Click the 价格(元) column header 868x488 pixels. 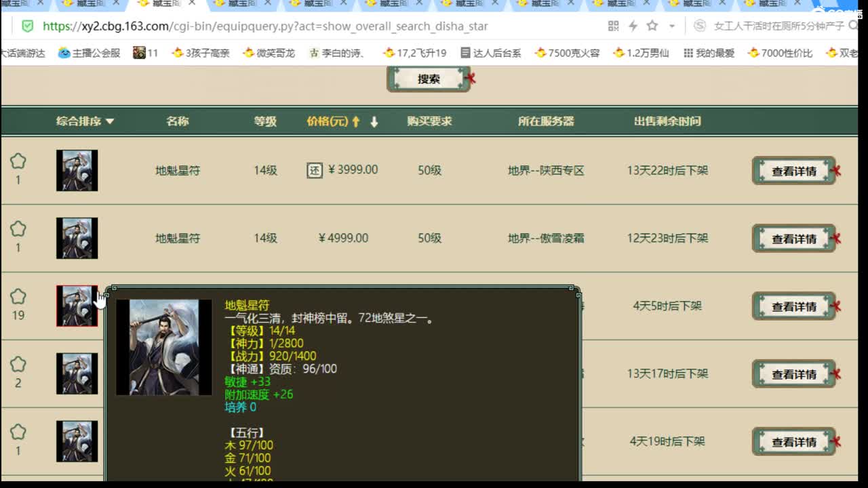tap(328, 121)
